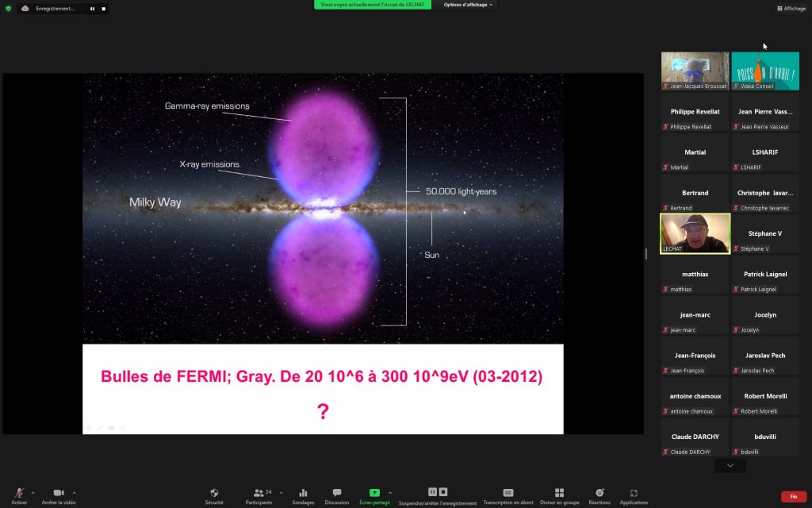
Task: Toggle camera with Arrêter la vidéo
Action: click(59, 495)
